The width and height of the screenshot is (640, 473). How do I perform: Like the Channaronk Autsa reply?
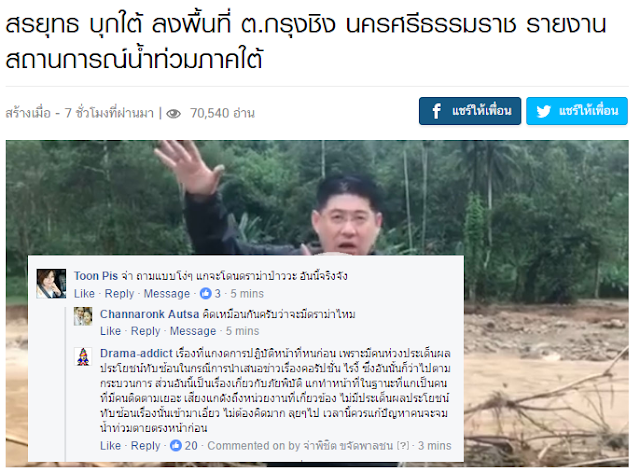pos(110,331)
